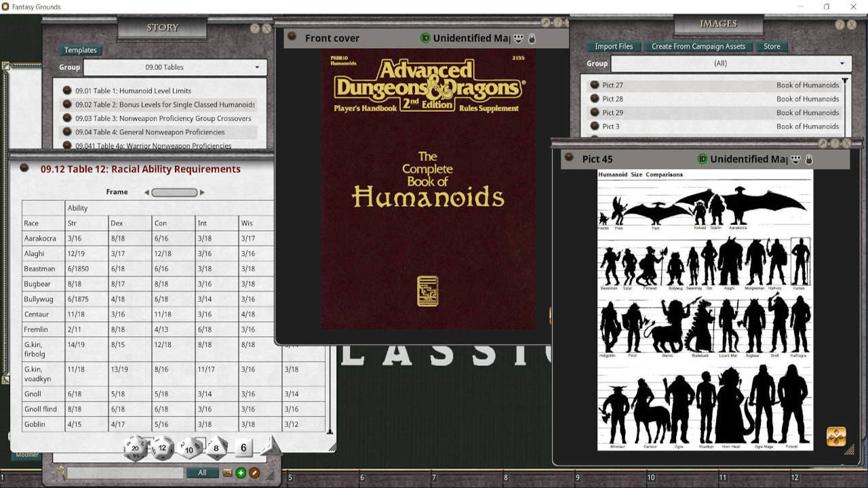Image resolution: width=868 pixels, height=488 pixels.
Task: Roll the d12 die from the dice tray
Action: pyautogui.click(x=162, y=447)
